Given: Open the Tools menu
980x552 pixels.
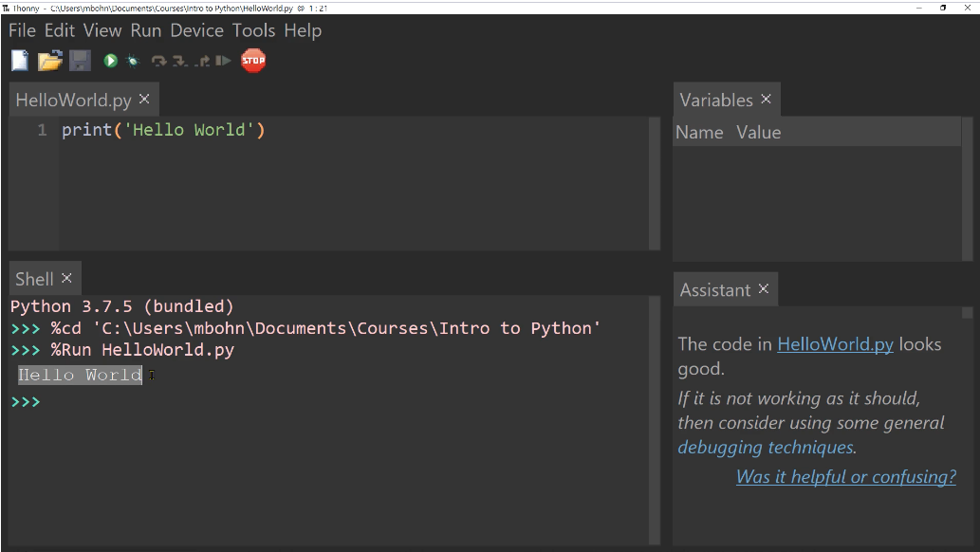Looking at the screenshot, I should click(253, 30).
